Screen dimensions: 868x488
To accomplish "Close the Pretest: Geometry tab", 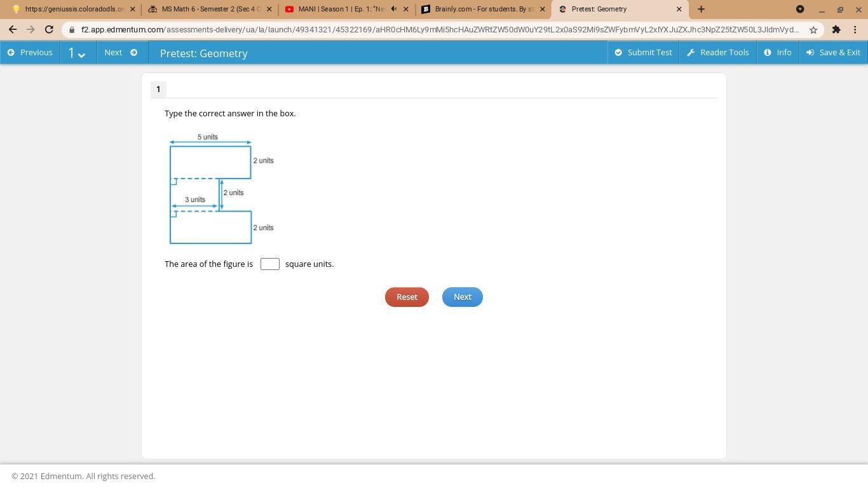I will point(679,9).
